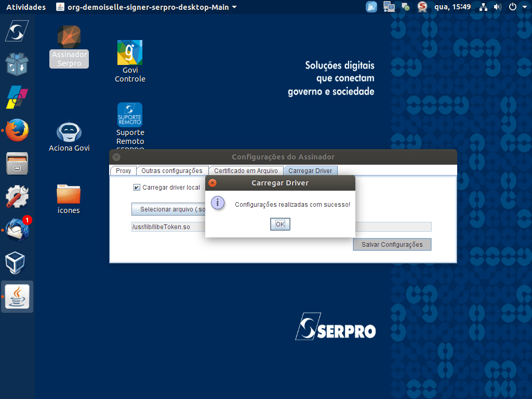Click the power icon in the top bar
Viewport: 532px width, 399px height.
click(x=513, y=7)
